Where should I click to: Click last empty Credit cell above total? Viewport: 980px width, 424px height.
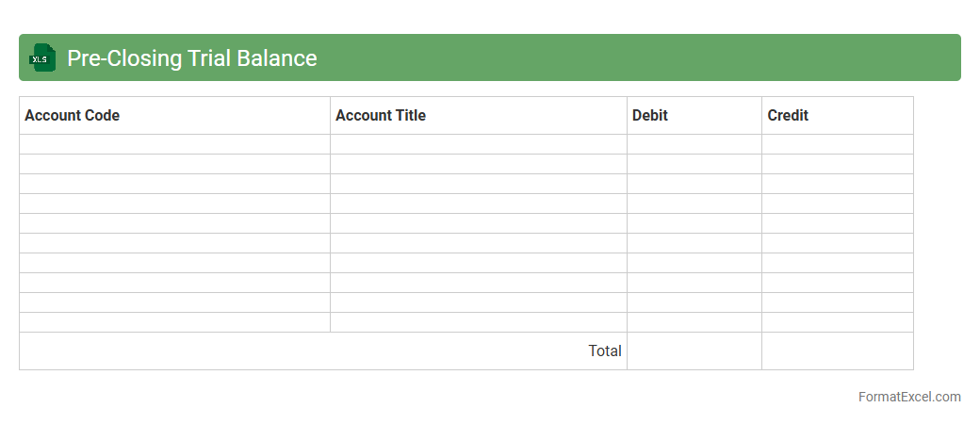(x=837, y=322)
